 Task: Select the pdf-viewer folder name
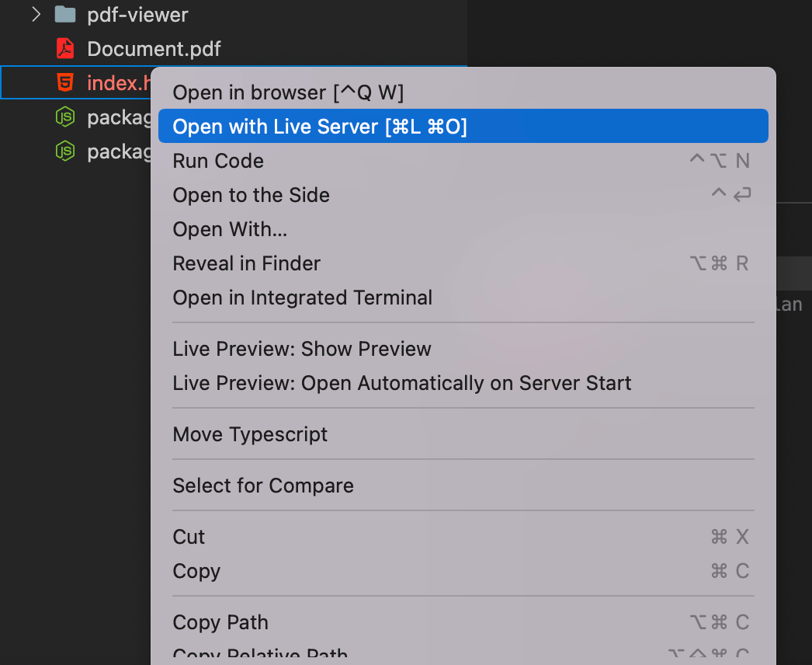[x=137, y=15]
